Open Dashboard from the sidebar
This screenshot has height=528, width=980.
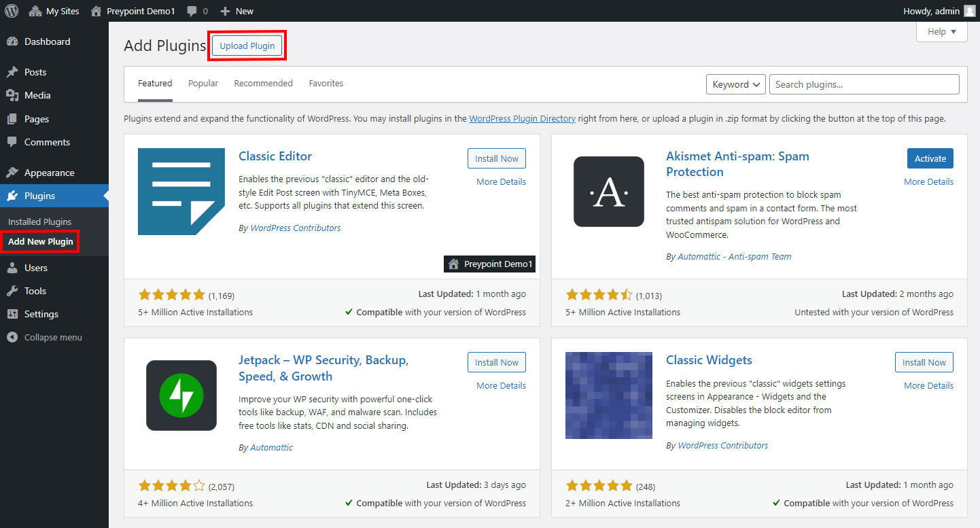pyautogui.click(x=47, y=41)
